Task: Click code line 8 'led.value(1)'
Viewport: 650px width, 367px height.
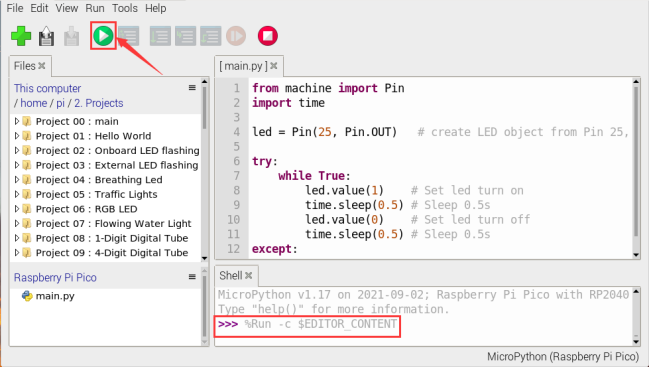Action: point(344,190)
